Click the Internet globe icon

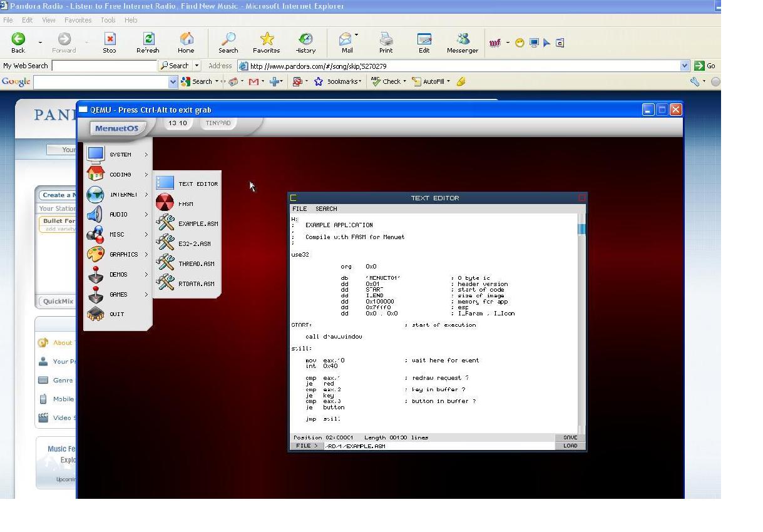click(96, 195)
